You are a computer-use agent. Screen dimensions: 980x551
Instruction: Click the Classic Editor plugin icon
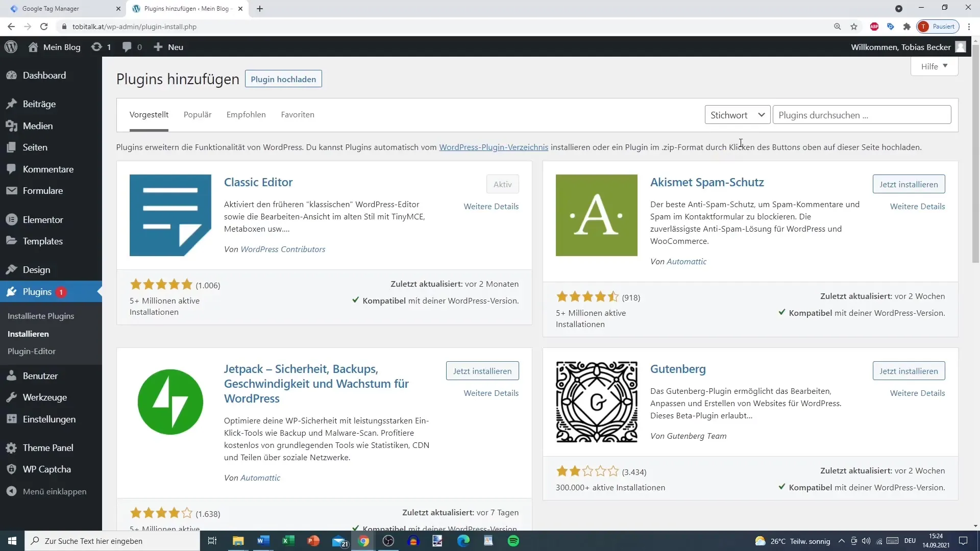(x=170, y=215)
